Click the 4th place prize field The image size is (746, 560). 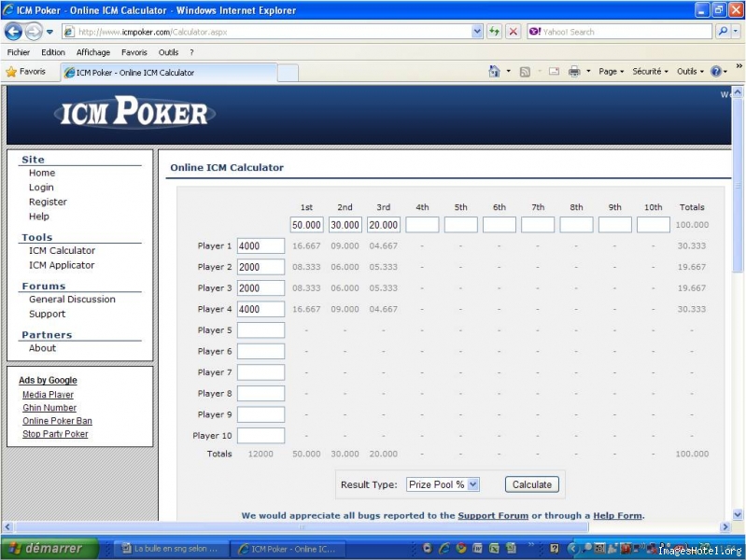pos(422,225)
